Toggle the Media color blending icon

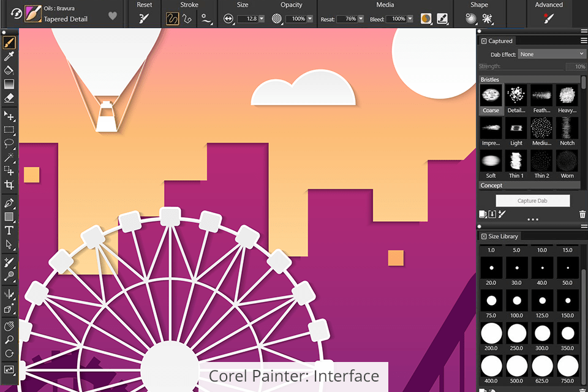[x=426, y=18]
